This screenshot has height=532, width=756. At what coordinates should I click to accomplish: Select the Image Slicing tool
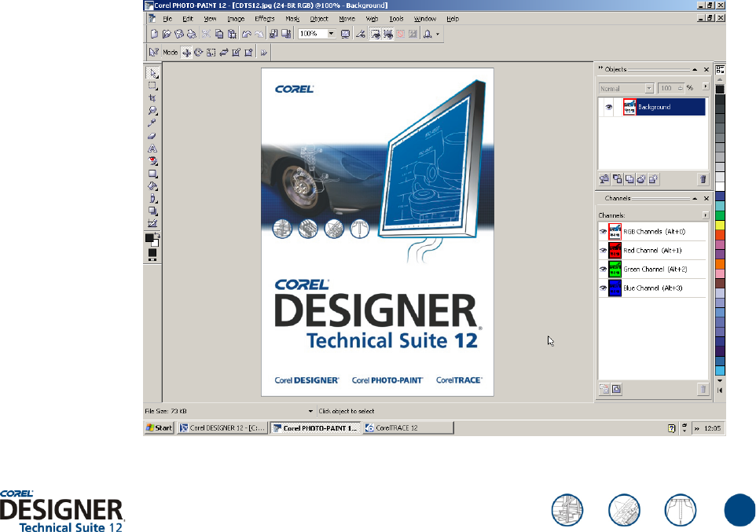[152, 223]
